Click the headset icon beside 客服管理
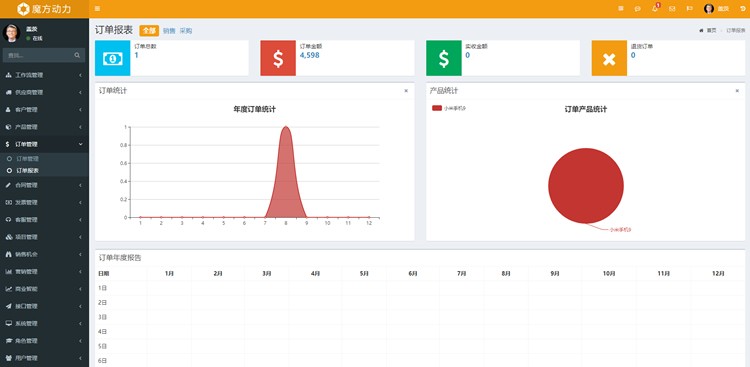The image size is (750, 367). [x=8, y=220]
